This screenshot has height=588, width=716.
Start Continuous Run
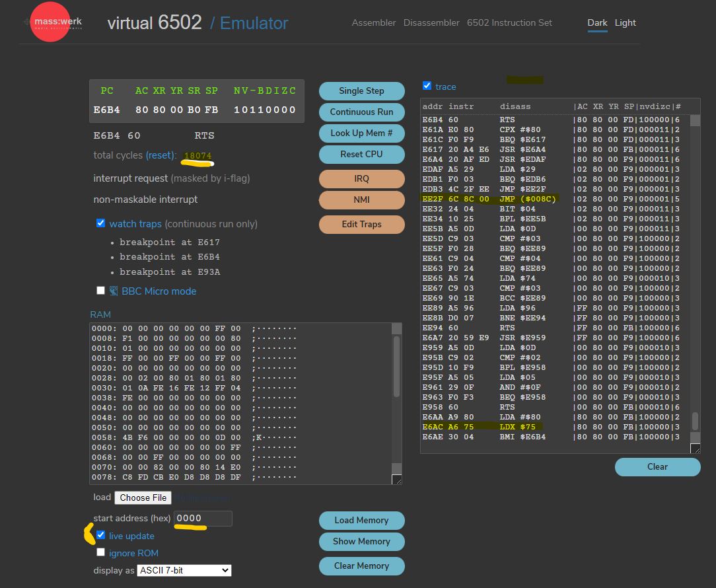pos(362,112)
